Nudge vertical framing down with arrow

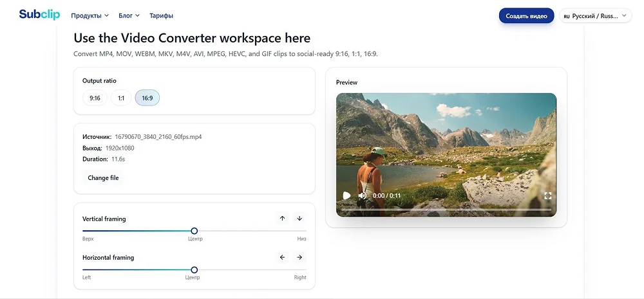tap(299, 218)
